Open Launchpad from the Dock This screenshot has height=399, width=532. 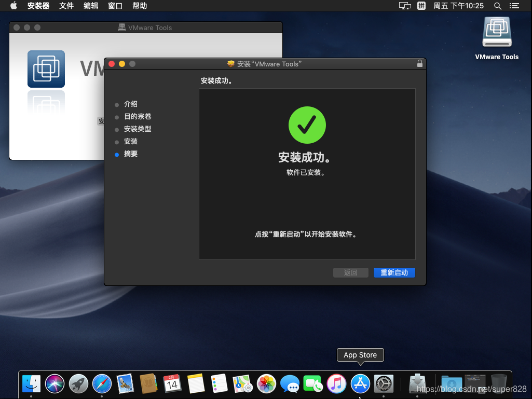tap(78, 384)
